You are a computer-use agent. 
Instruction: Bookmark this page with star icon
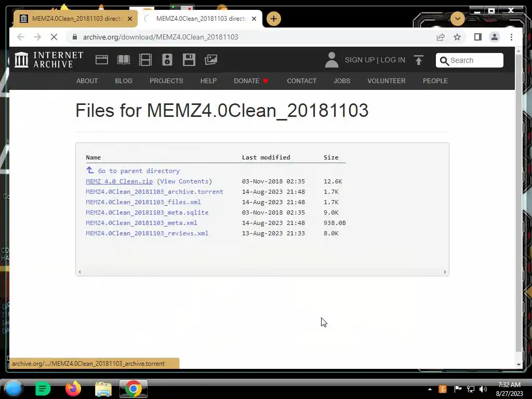(x=457, y=37)
